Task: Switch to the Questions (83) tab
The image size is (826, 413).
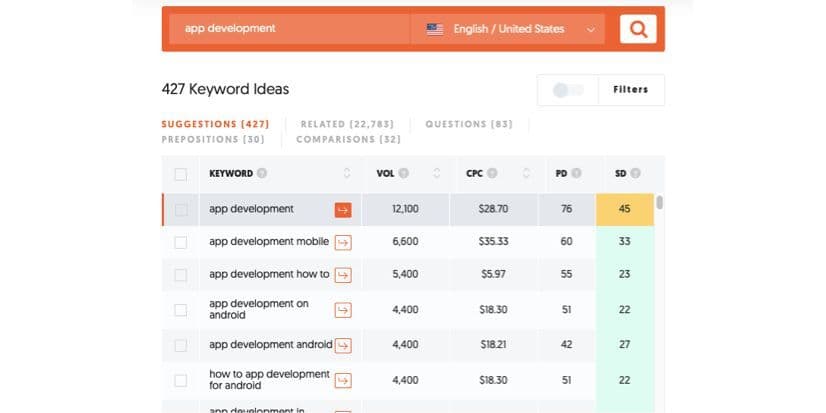Action: point(468,124)
